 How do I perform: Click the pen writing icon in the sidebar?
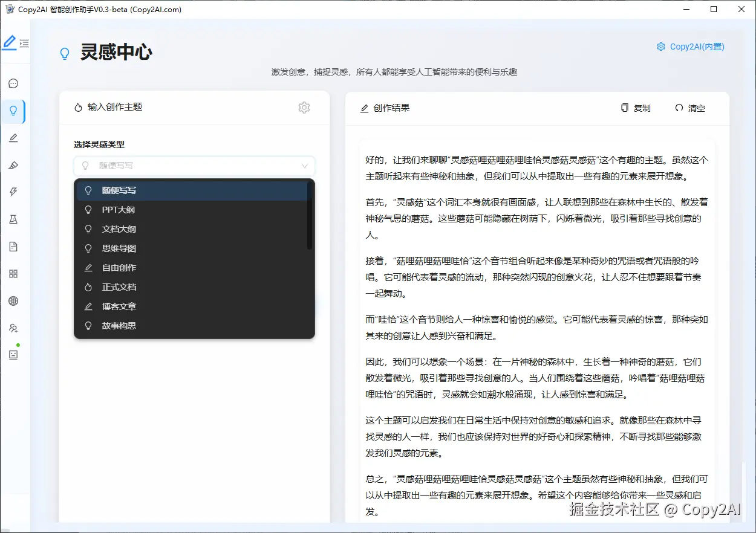[13, 138]
